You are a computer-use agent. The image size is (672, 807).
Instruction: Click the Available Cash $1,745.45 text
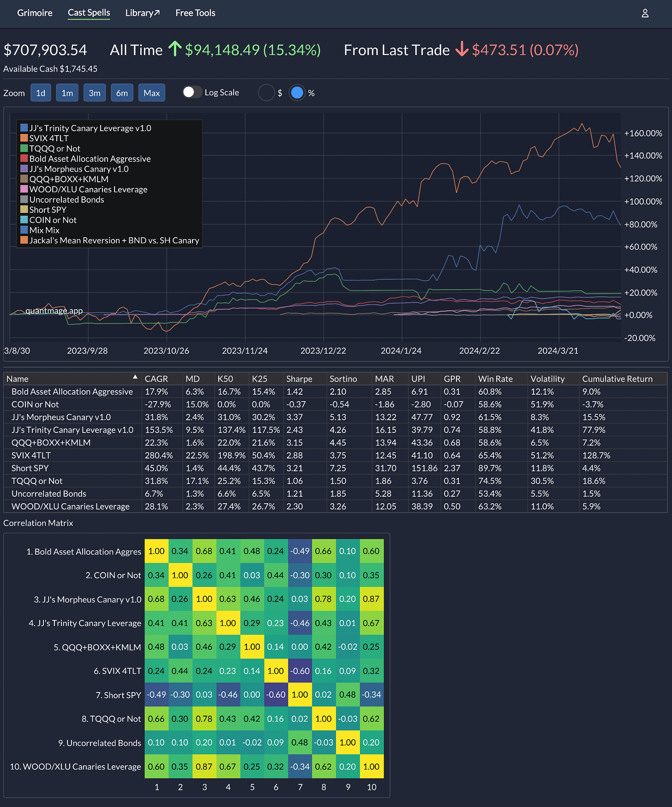(x=50, y=69)
